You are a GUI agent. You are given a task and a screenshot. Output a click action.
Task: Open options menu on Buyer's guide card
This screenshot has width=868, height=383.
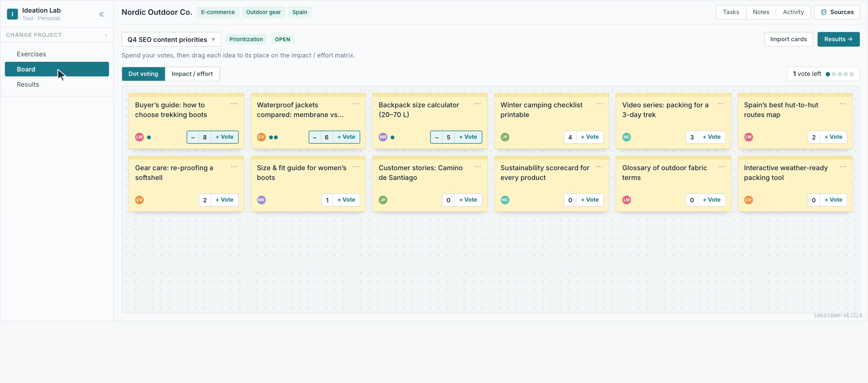point(234,104)
